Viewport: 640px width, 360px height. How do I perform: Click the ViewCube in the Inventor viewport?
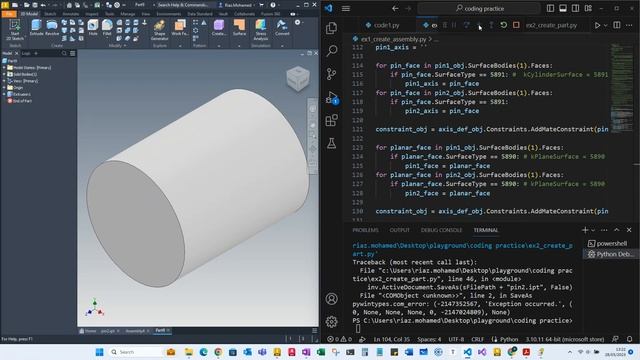pyautogui.click(x=298, y=78)
